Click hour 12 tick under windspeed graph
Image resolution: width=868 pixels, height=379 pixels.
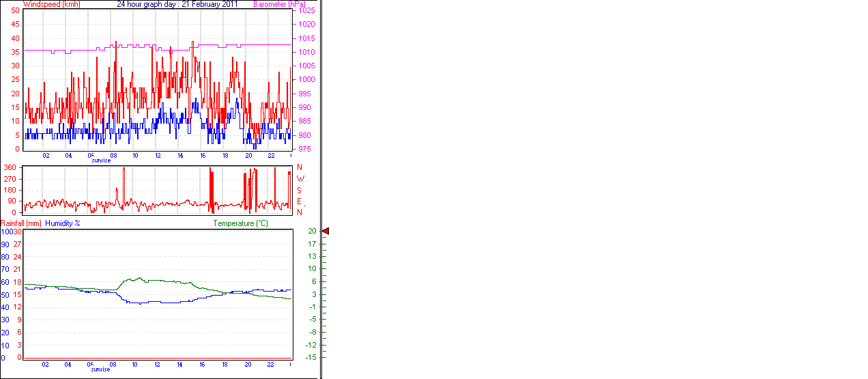click(158, 156)
